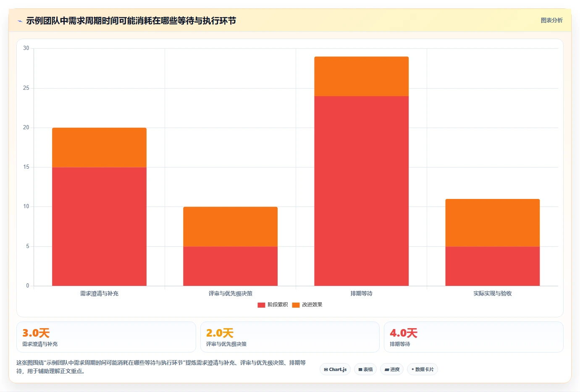This screenshot has width=580, height=392.
Task: Click the x-axis label 评审与优先级决策
Action: click(x=230, y=293)
